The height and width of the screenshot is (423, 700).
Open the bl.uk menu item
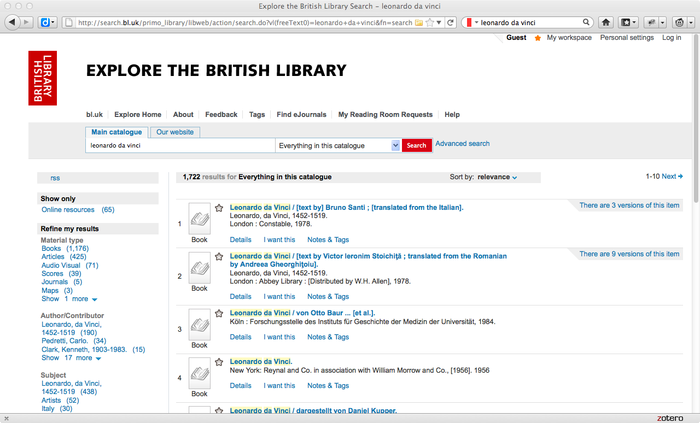[x=94, y=115]
